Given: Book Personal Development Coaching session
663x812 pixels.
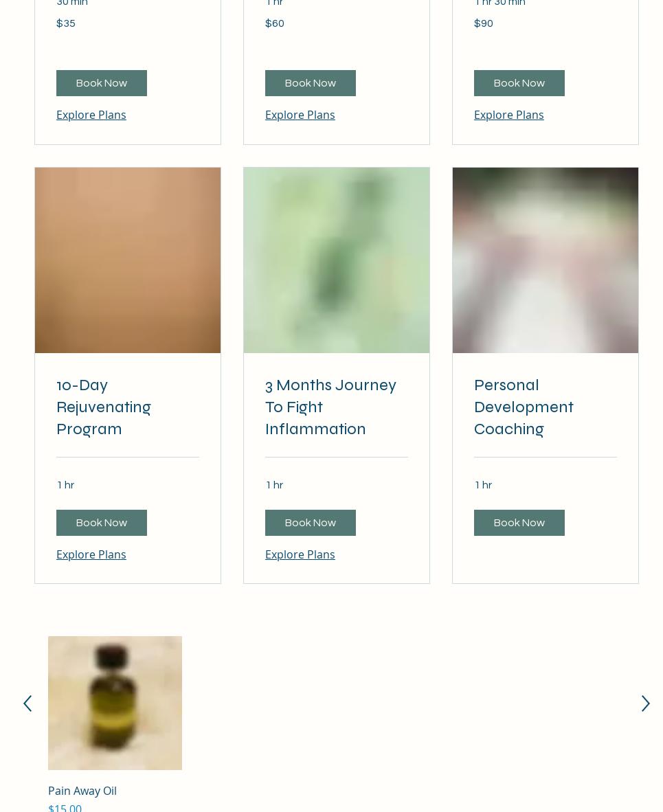Looking at the screenshot, I should [x=519, y=523].
